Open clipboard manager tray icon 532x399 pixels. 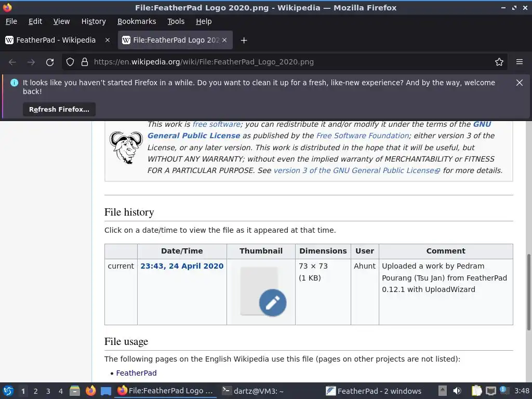point(477,391)
